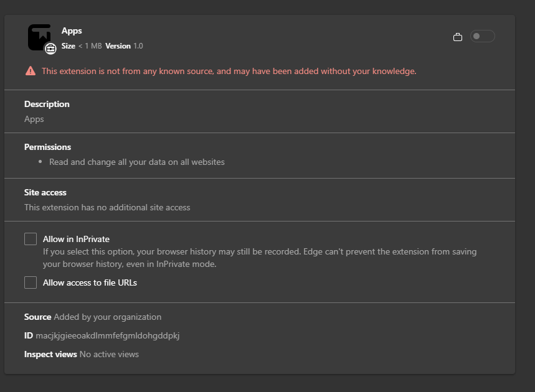Tick the Allow access to file URLs checkbox
The height and width of the screenshot is (392, 535).
point(31,282)
